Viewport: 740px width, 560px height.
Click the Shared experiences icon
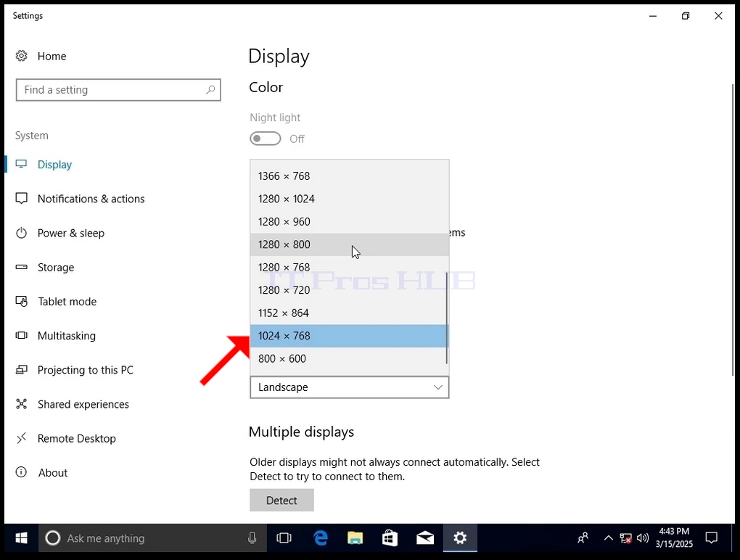tap(21, 404)
